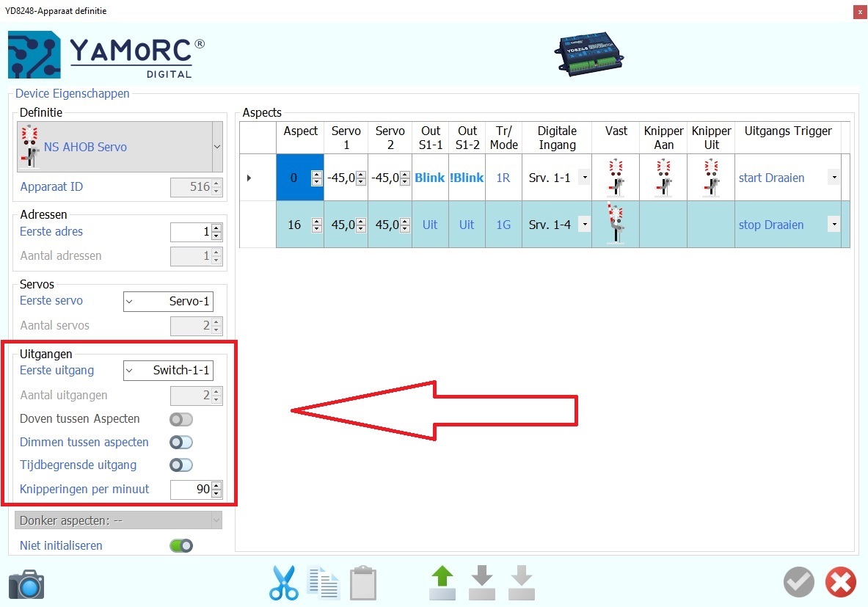Click the Vast signal icon for aspect 16
Viewport: 868px width, 607px height.
coord(616,225)
